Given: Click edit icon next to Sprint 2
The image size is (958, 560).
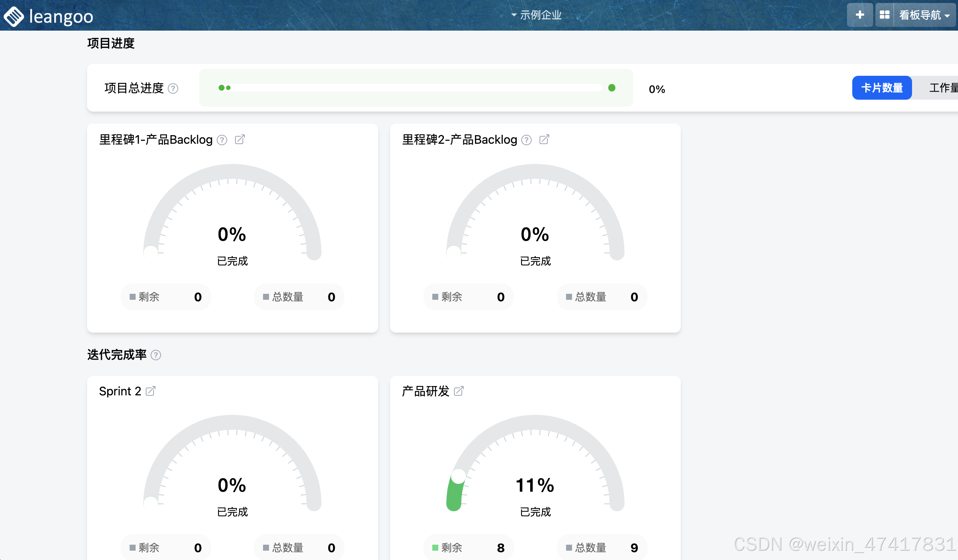Looking at the screenshot, I should (x=151, y=391).
